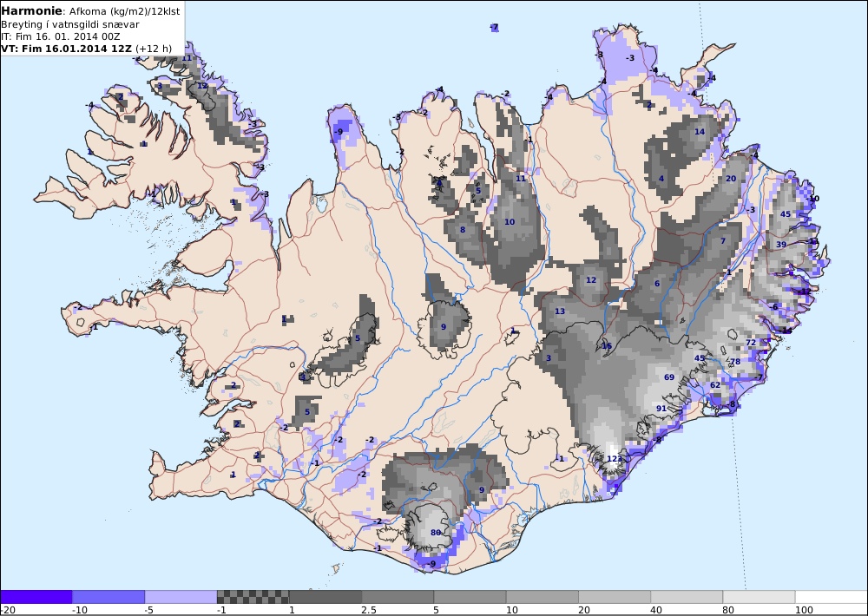Click the '40' legend tick label

pos(657,610)
